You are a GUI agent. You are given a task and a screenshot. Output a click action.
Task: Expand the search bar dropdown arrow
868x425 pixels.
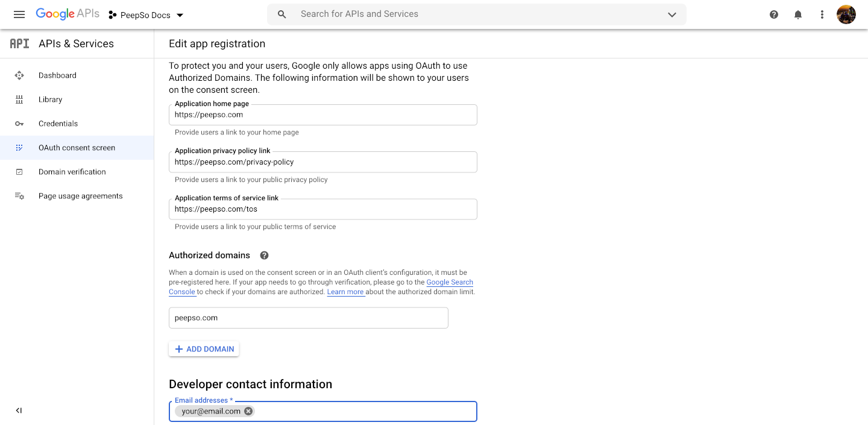click(x=672, y=14)
